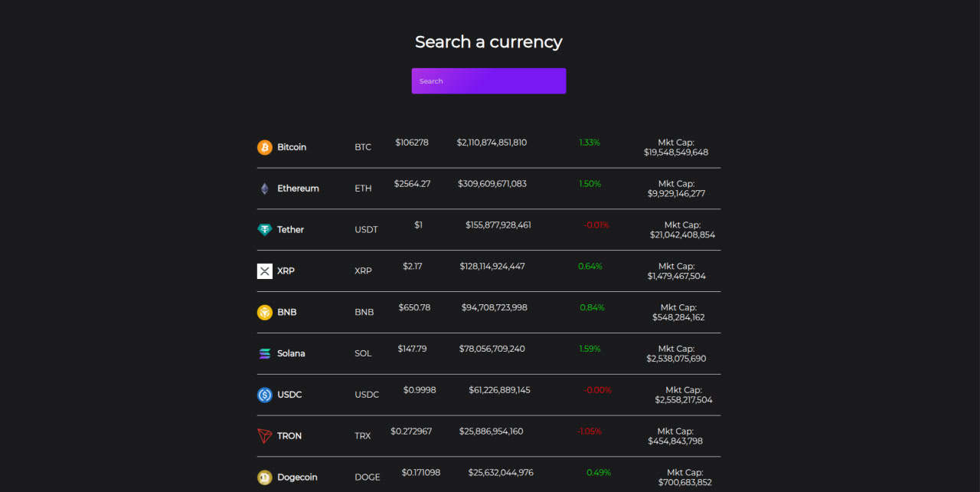Select the TRON name label
Viewport: 980px width, 492px height.
click(289, 436)
